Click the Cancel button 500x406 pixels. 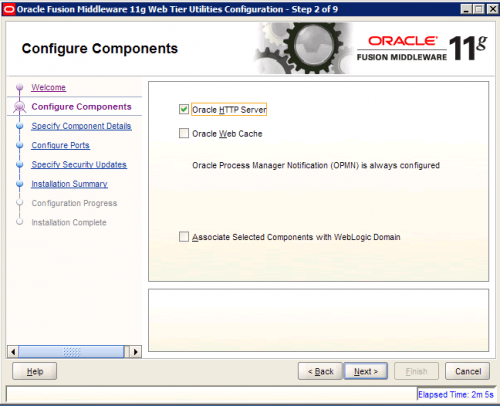pos(468,371)
